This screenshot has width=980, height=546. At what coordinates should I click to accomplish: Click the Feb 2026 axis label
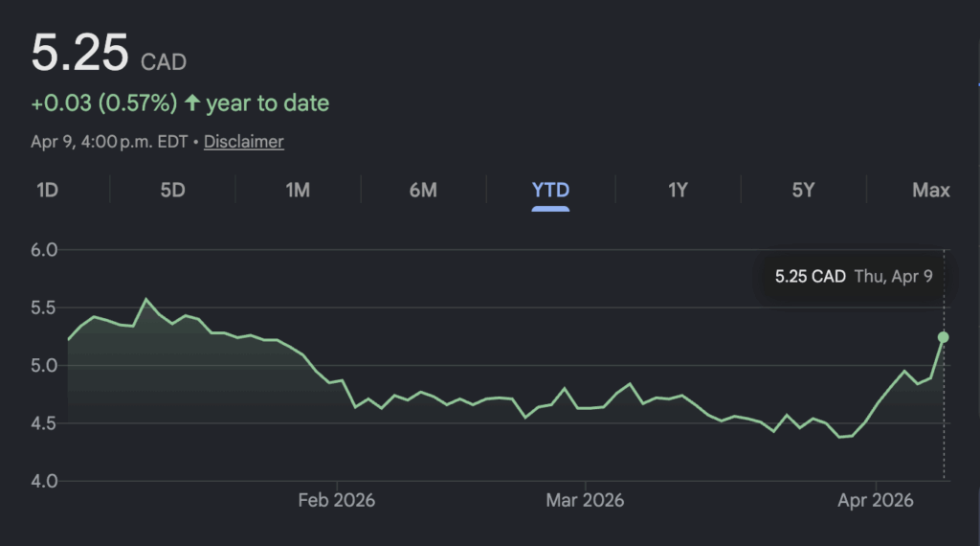point(337,500)
